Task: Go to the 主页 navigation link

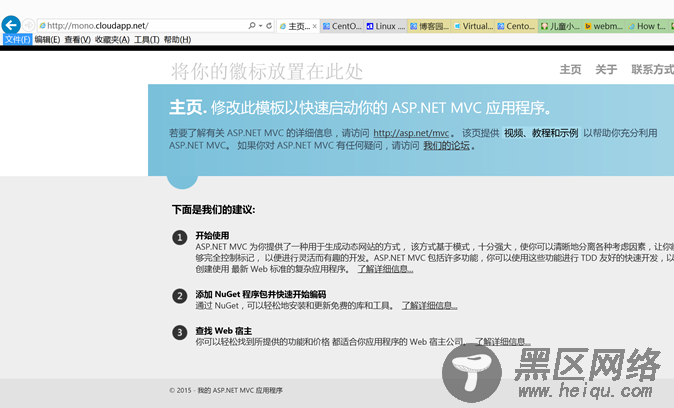Action: coord(570,69)
